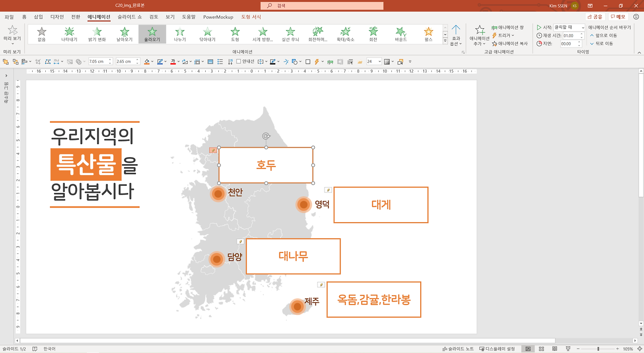Apply the 실선 무늬 animation effect
This screenshot has height=353, width=644.
coord(290,34)
